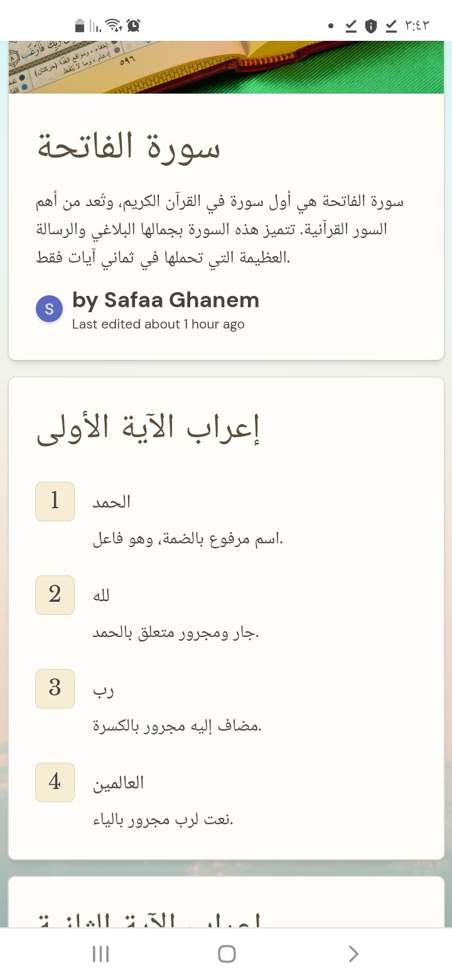
Task: Select the number 2 badge
Action: (55, 595)
